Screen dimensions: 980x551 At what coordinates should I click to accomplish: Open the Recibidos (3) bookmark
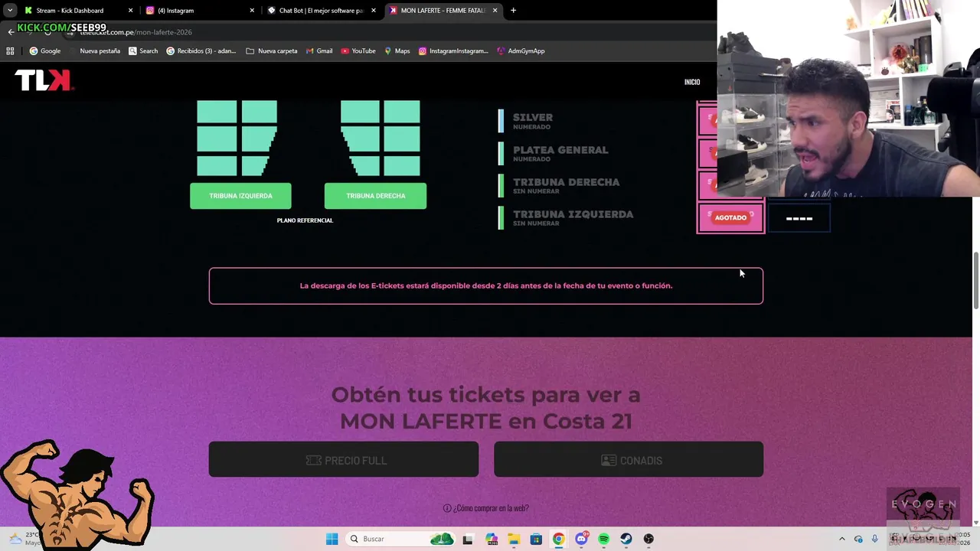pos(201,51)
